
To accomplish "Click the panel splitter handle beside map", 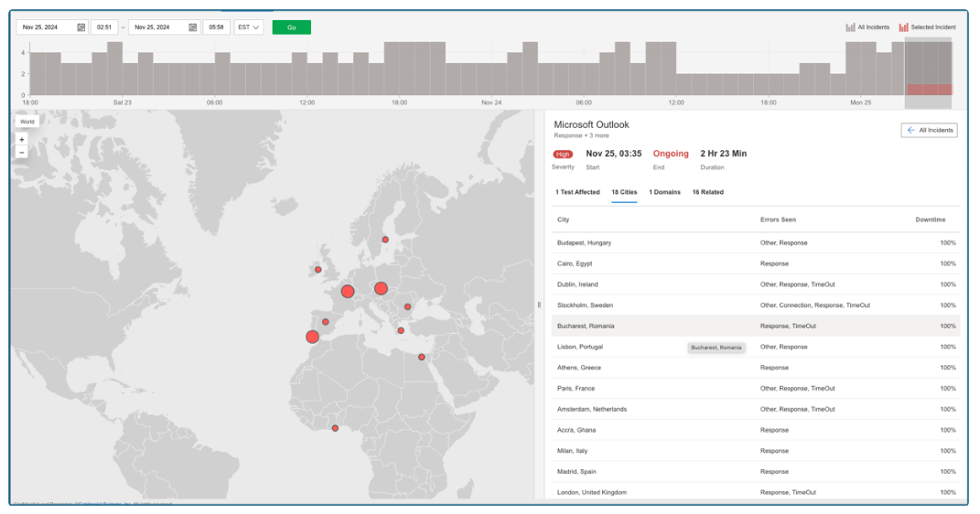I will click(539, 305).
